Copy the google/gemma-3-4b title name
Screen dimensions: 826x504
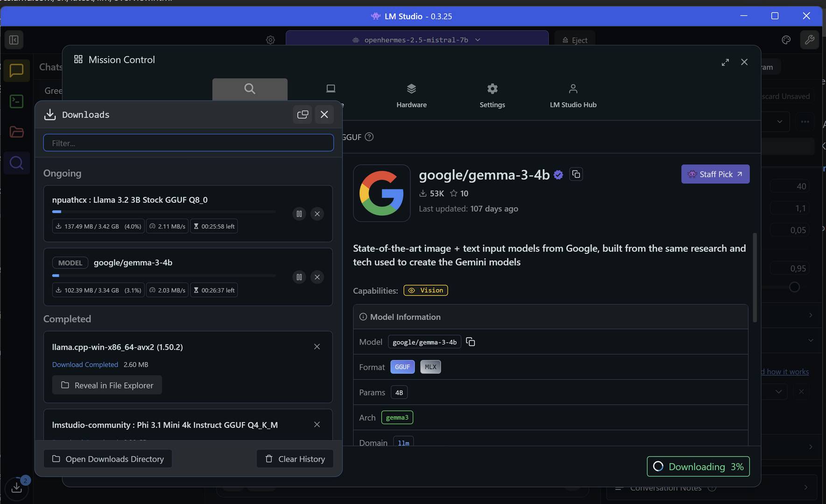(576, 174)
